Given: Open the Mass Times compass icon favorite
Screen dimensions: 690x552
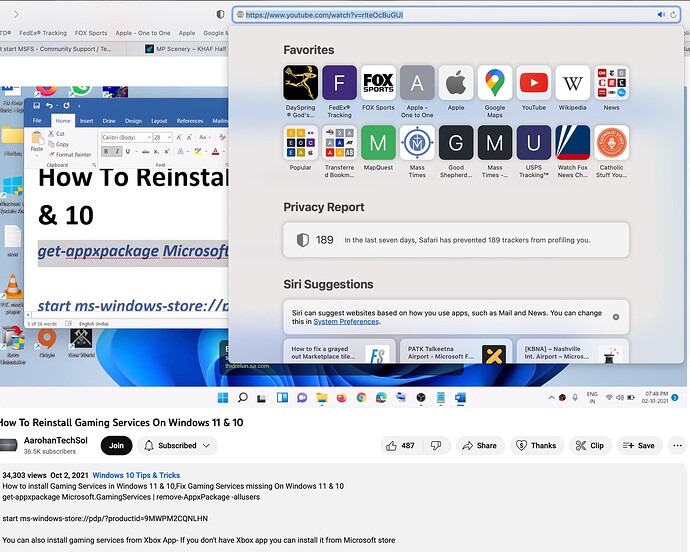Looking at the screenshot, I should 417,143.
